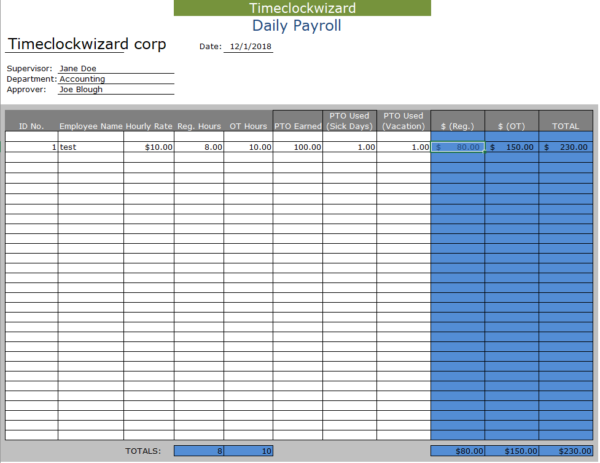Click the grand total cell $230.00
600x463 pixels.
pyautogui.click(x=565, y=451)
